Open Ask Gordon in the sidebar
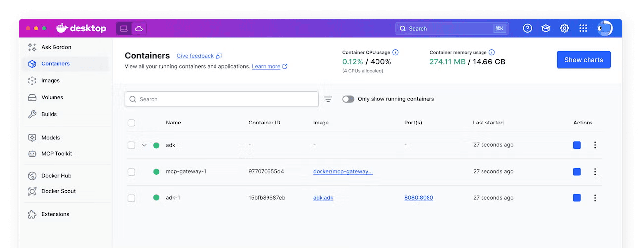Screen dimensions: 644x248 pos(65,47)
